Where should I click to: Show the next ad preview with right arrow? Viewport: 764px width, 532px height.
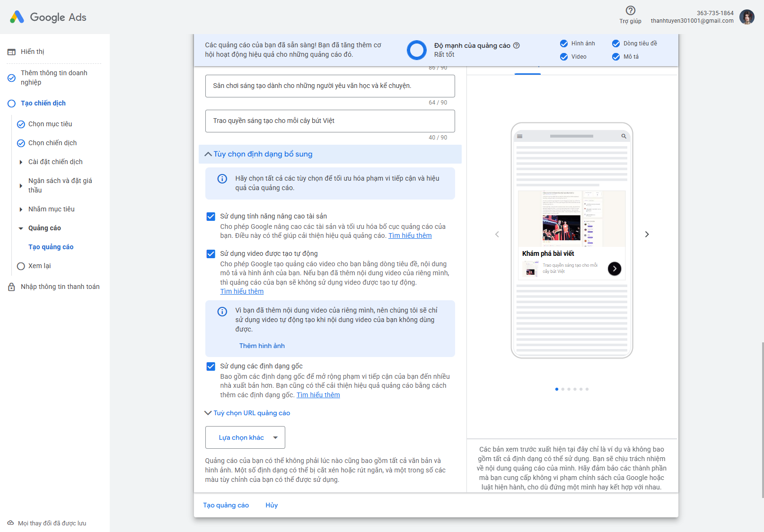[647, 234]
